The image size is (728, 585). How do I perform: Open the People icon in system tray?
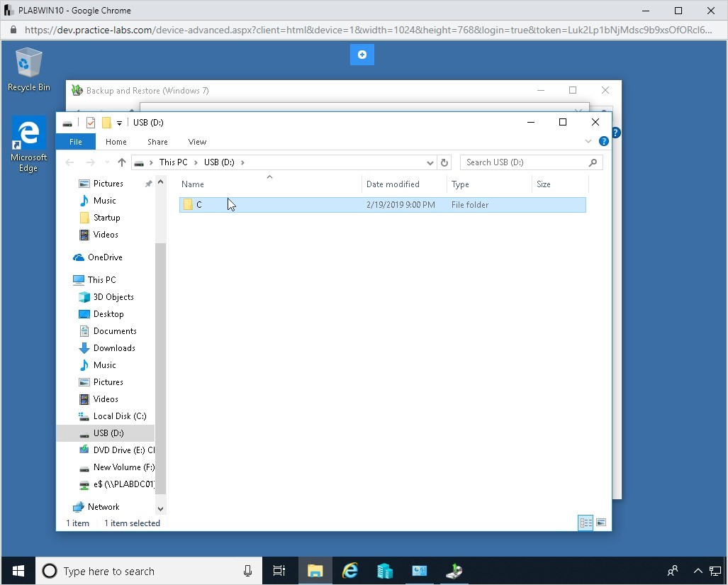[x=672, y=571]
